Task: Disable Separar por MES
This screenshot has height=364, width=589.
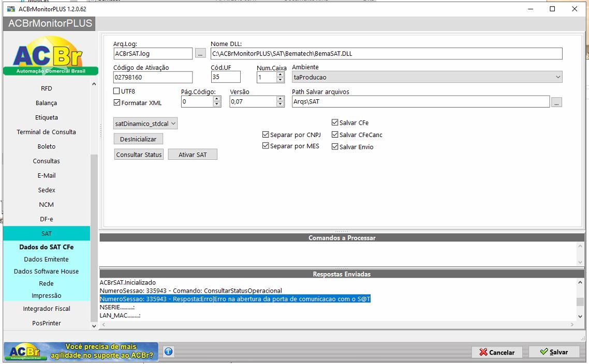Action: click(x=266, y=146)
